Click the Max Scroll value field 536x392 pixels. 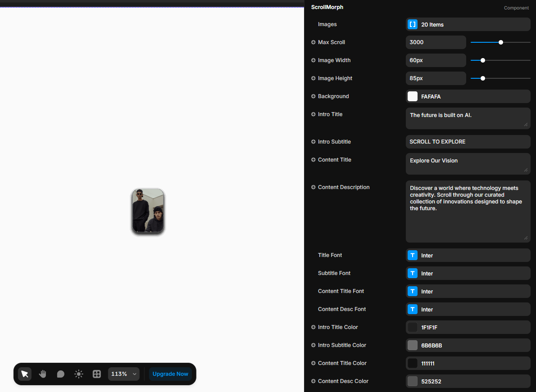[x=435, y=42]
